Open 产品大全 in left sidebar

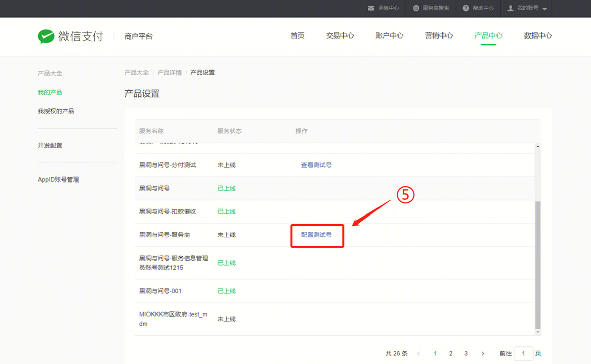tap(50, 73)
